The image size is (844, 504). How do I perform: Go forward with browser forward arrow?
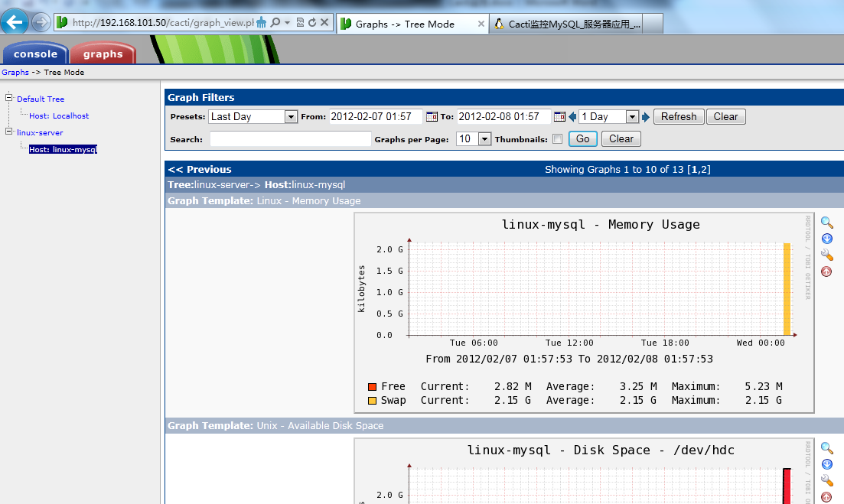tap(41, 23)
